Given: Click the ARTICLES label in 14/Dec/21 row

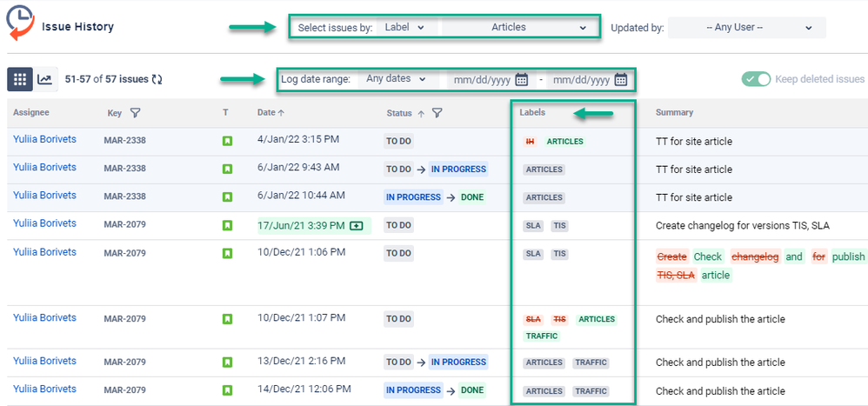Looking at the screenshot, I should coord(544,391).
